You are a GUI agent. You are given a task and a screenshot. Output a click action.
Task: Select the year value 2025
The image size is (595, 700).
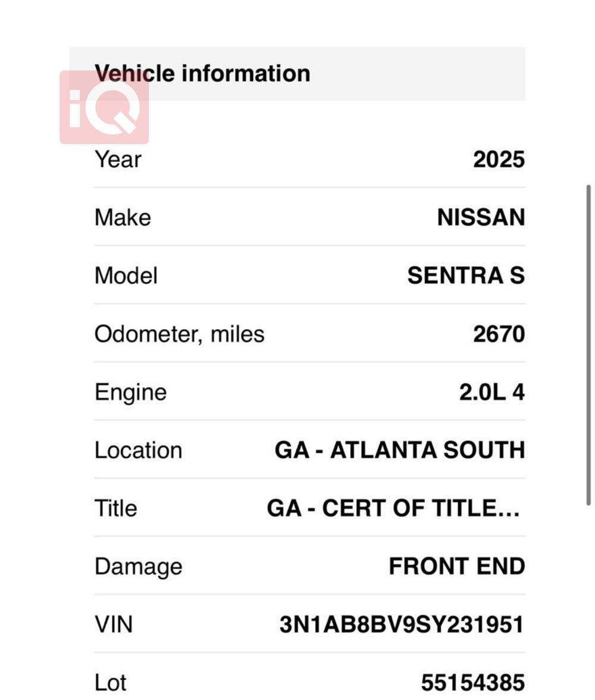click(499, 160)
